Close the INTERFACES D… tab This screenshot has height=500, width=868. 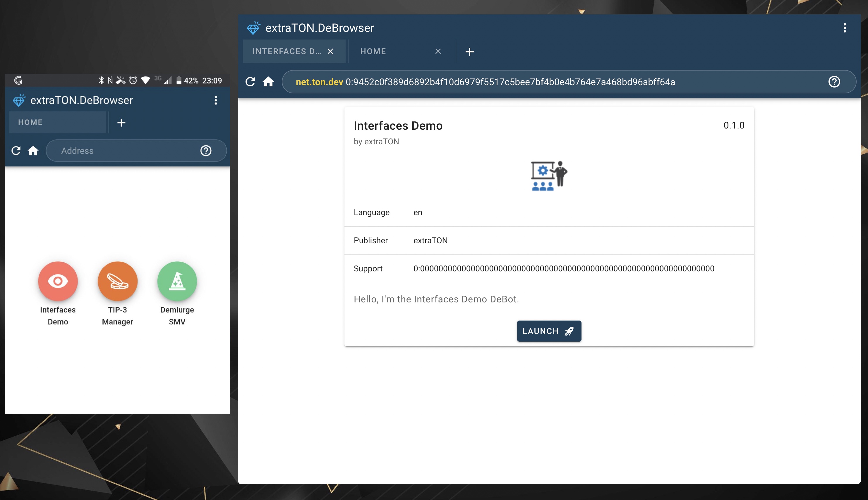[330, 52]
